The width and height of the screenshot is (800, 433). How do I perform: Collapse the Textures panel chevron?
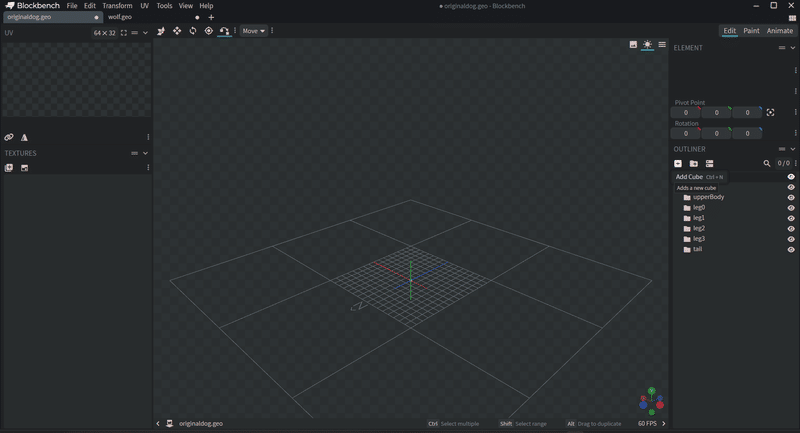[145, 153]
